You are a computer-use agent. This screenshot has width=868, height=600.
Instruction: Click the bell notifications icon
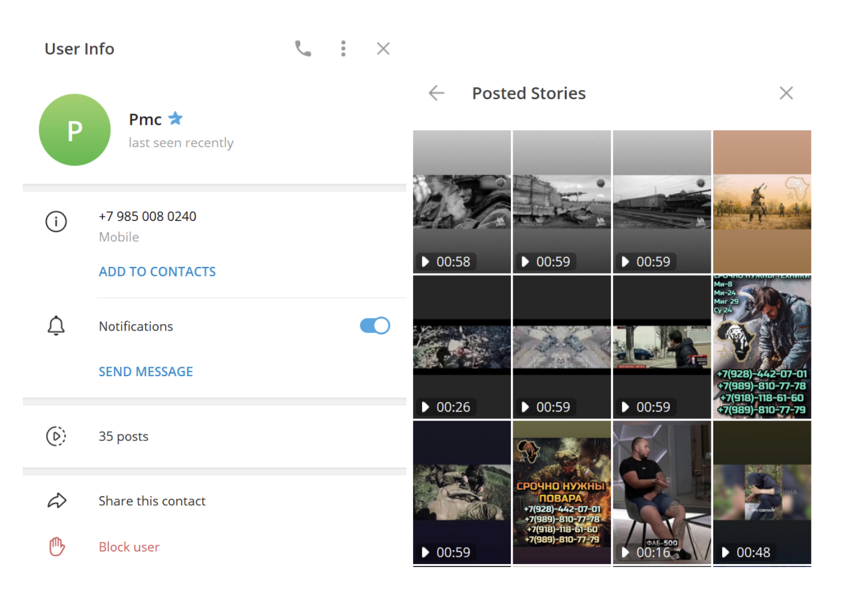56,326
